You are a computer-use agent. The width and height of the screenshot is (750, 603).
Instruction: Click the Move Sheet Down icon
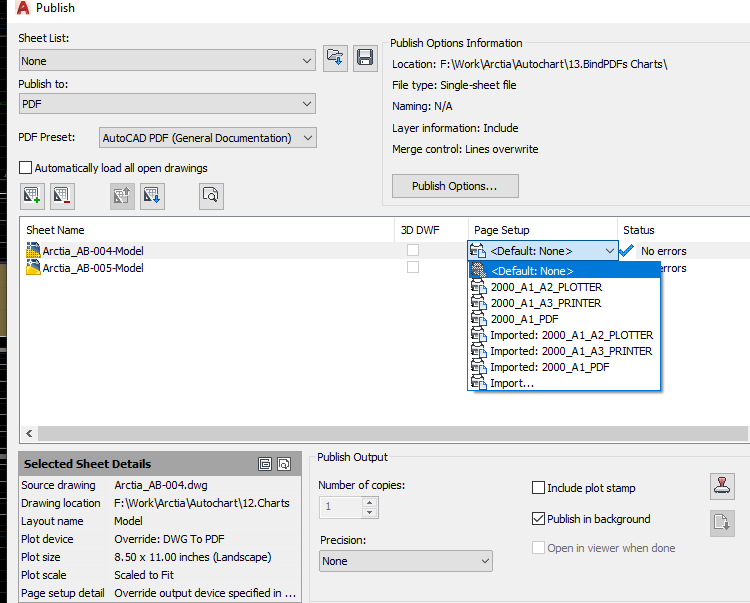(x=152, y=196)
